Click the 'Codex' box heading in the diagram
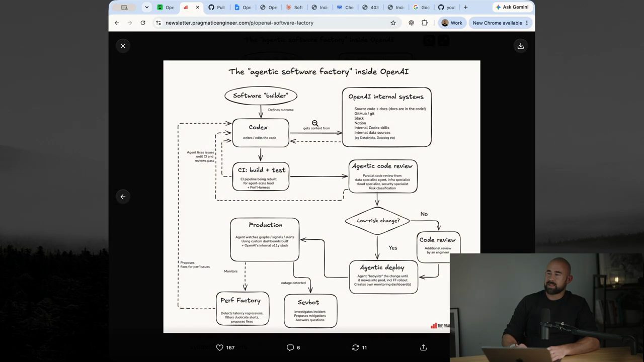The height and width of the screenshot is (362, 644). pos(258,127)
